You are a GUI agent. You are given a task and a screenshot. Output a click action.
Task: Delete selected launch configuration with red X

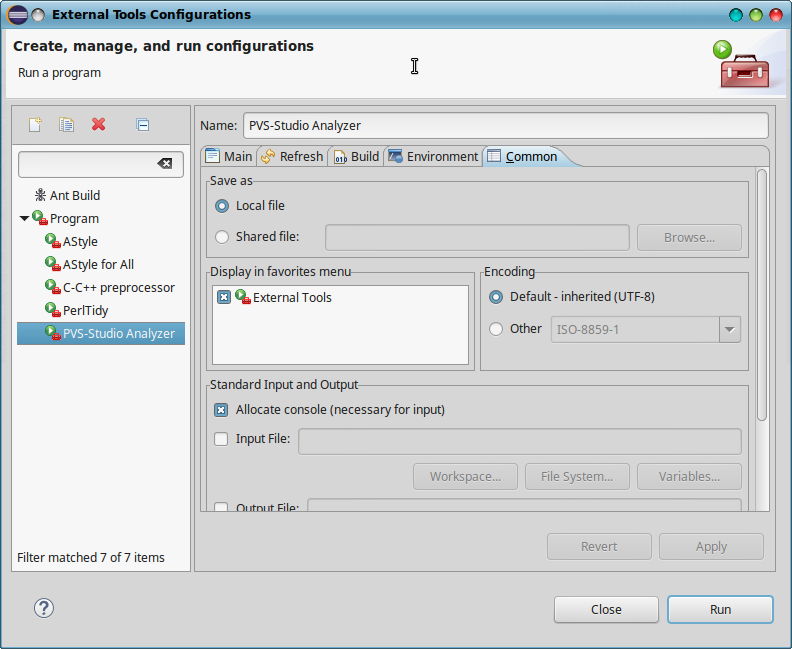[x=98, y=124]
